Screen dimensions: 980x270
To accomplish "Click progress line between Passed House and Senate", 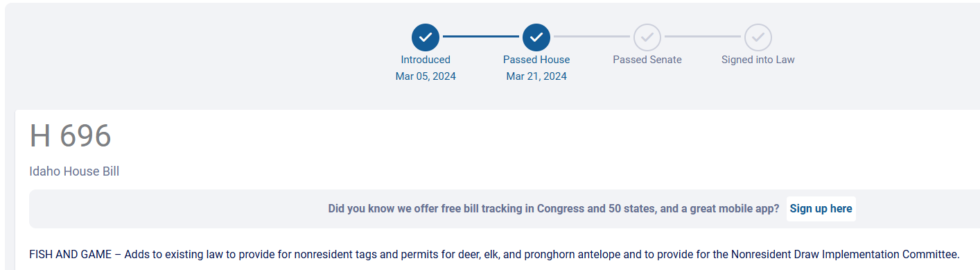I will coord(592,36).
